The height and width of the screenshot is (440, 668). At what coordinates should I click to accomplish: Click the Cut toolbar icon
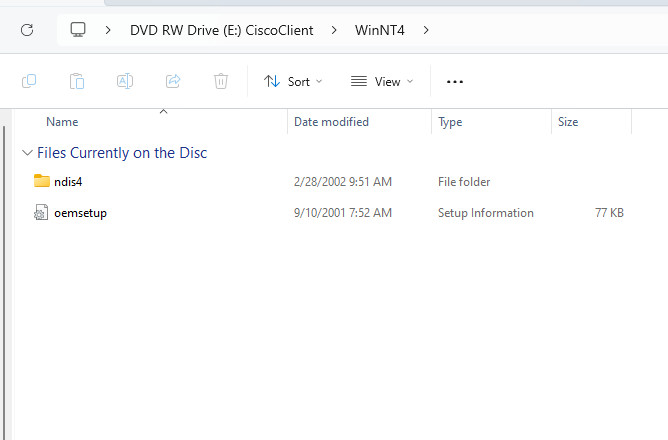click(29, 81)
